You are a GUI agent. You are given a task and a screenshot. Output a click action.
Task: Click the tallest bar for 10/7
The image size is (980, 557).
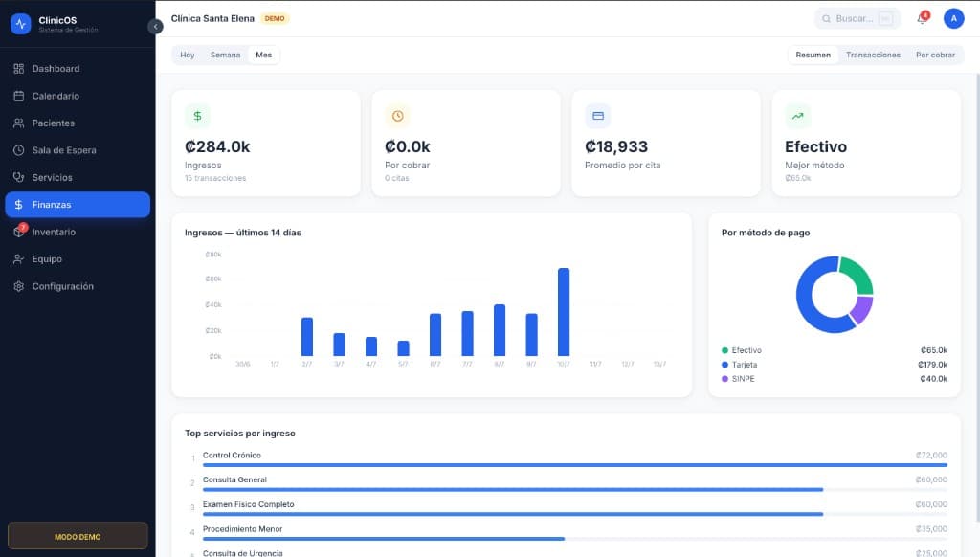tap(564, 312)
